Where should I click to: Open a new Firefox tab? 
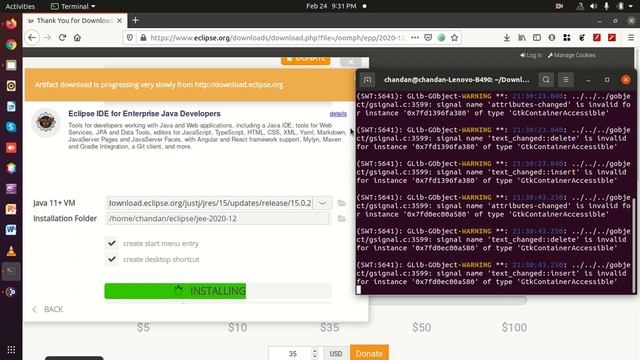pos(136,20)
